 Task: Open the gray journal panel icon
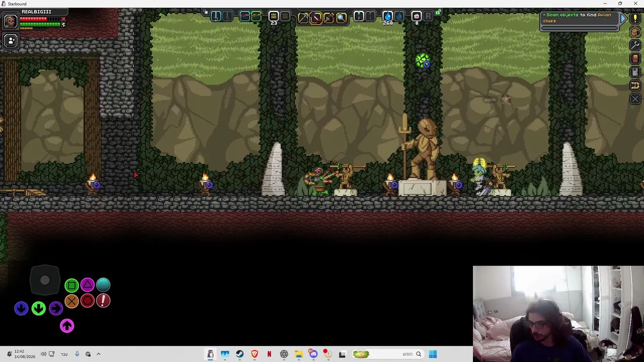click(x=635, y=72)
